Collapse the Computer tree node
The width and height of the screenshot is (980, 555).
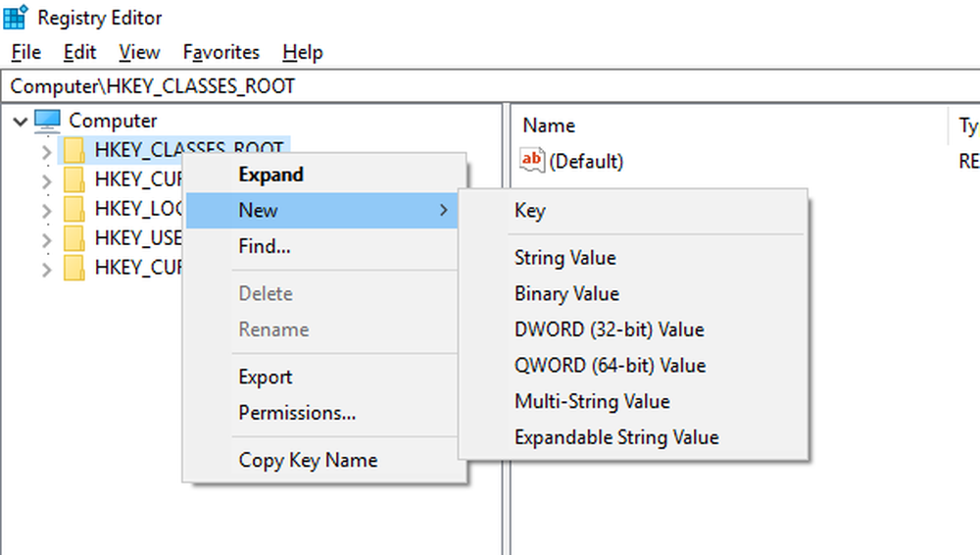21,121
